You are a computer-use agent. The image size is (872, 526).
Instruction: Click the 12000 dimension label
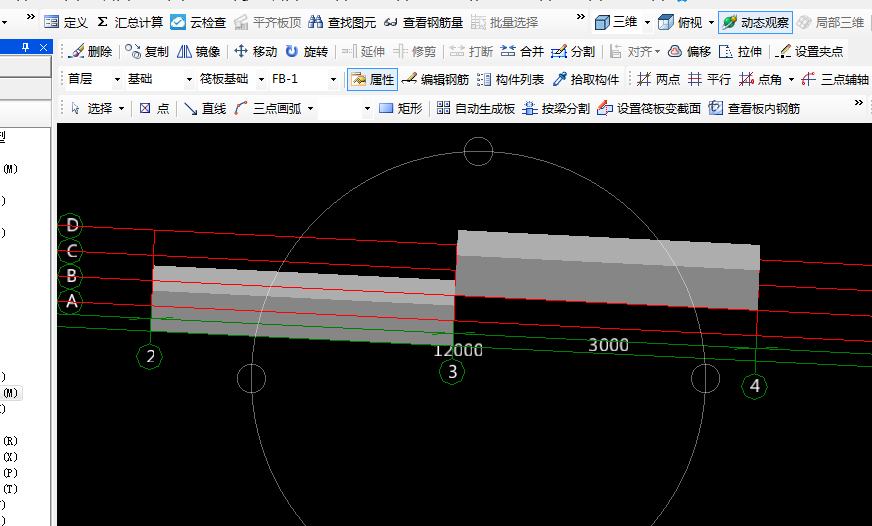[458, 350]
